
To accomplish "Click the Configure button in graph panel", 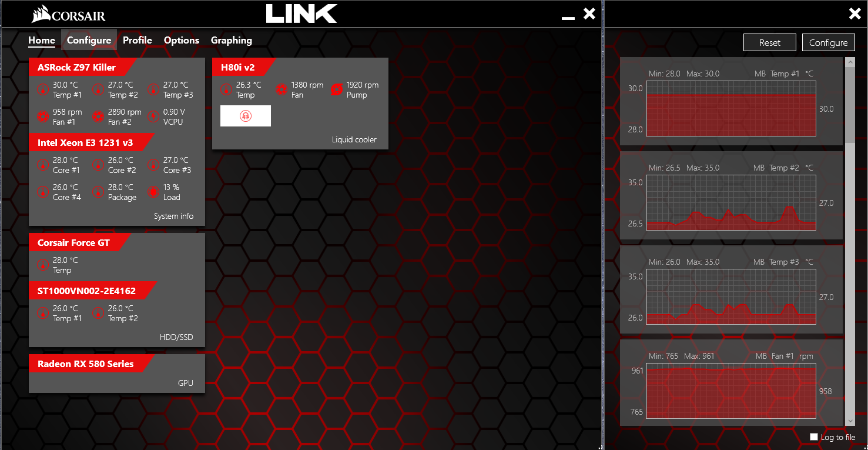I will click(x=829, y=42).
